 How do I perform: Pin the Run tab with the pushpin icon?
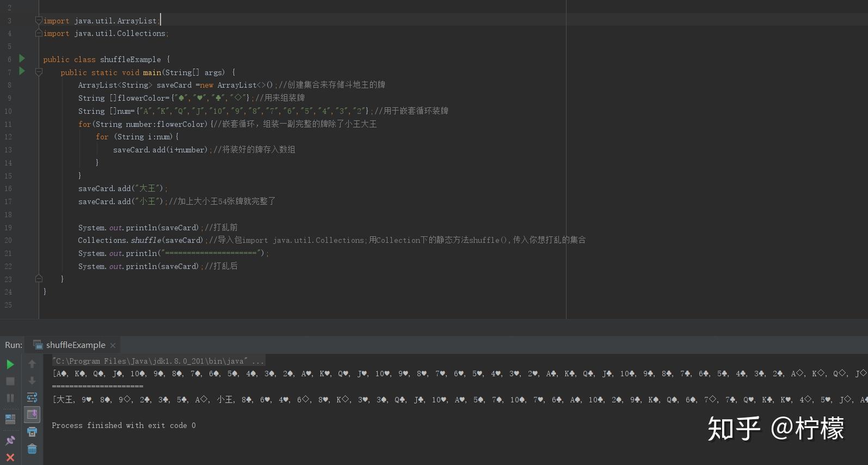tap(10, 440)
